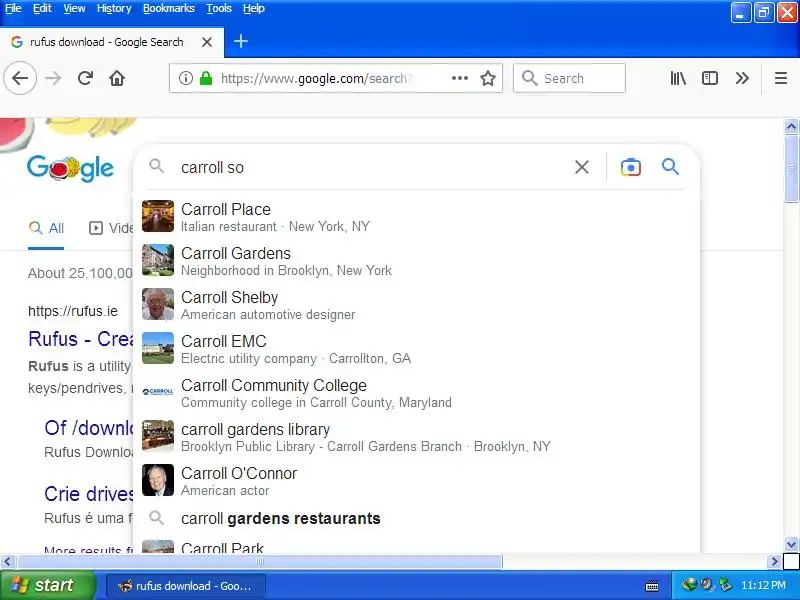Image resolution: width=800 pixels, height=600 pixels.
Task: Click the horizontal scrollbar left arrow
Action: coord(7,562)
